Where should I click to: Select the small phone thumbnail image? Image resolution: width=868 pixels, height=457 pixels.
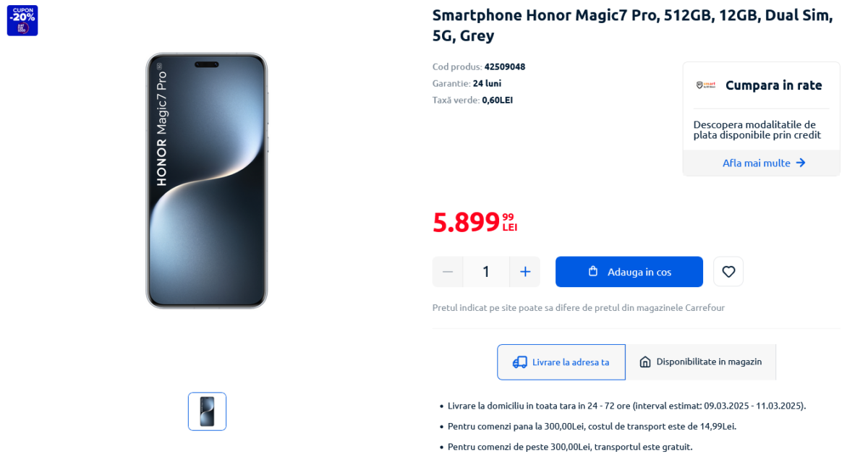point(207,411)
